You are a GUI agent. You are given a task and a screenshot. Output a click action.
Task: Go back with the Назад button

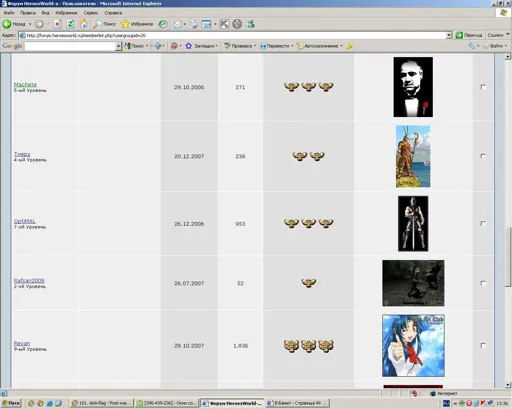(14, 24)
